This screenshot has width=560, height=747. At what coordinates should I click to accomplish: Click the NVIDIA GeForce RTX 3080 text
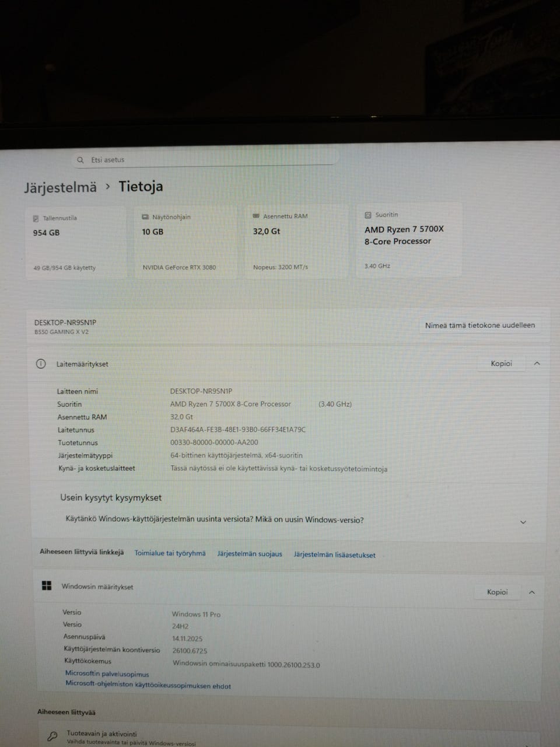(x=179, y=267)
